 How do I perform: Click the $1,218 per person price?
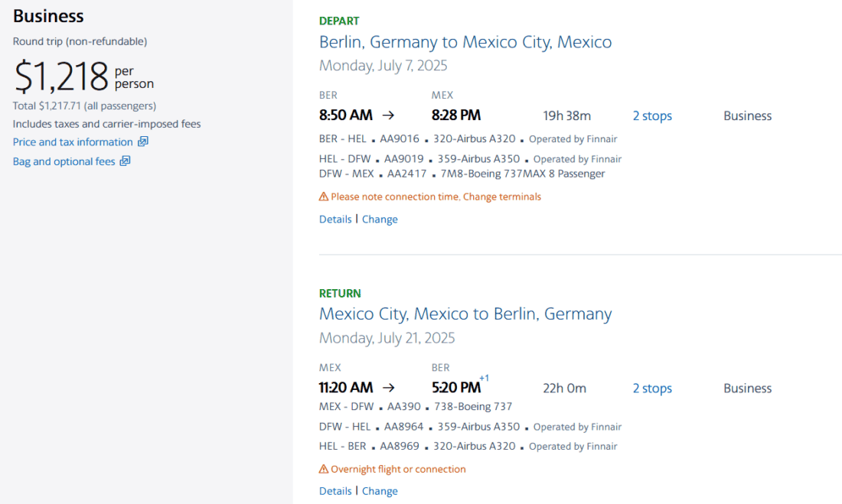61,76
